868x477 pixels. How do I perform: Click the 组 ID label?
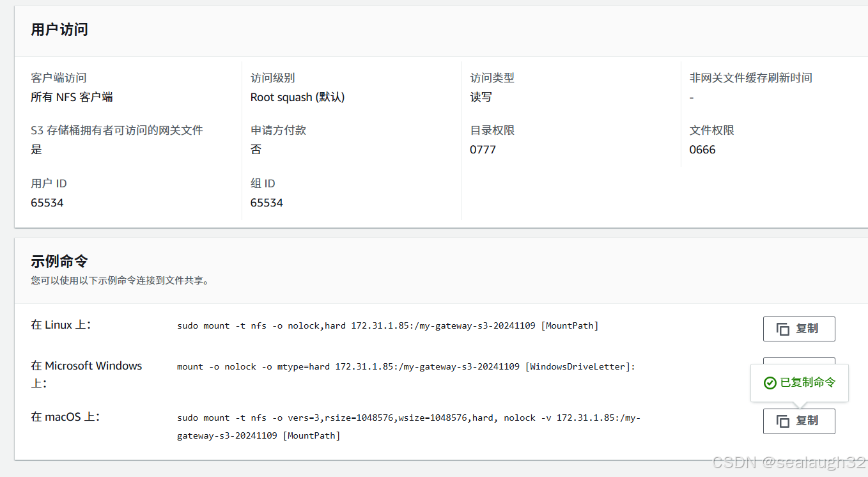click(x=263, y=184)
